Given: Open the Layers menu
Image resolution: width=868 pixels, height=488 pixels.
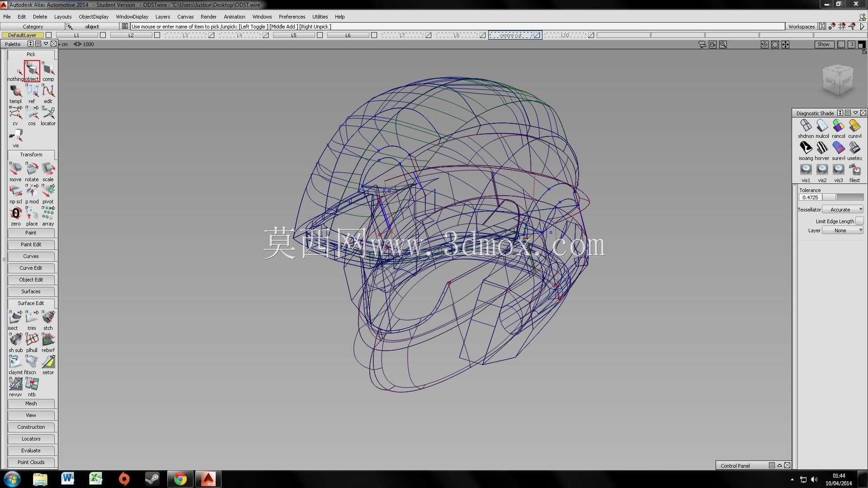Looking at the screenshot, I should click(x=163, y=17).
